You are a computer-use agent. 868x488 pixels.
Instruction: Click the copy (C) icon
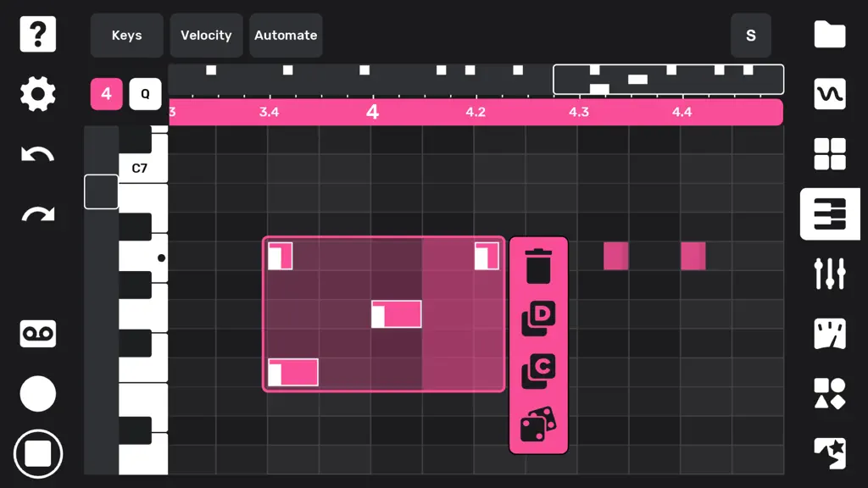[538, 371]
